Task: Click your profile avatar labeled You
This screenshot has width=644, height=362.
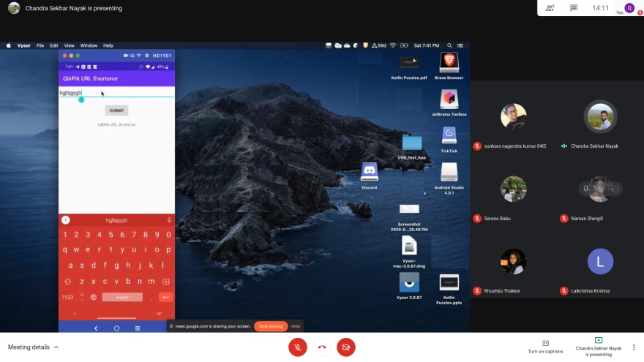Action: tap(629, 8)
